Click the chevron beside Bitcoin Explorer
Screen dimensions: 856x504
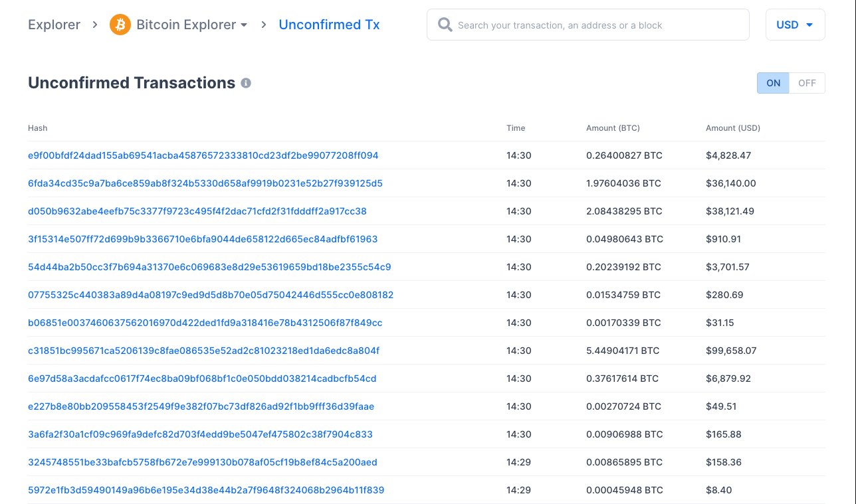pos(245,25)
